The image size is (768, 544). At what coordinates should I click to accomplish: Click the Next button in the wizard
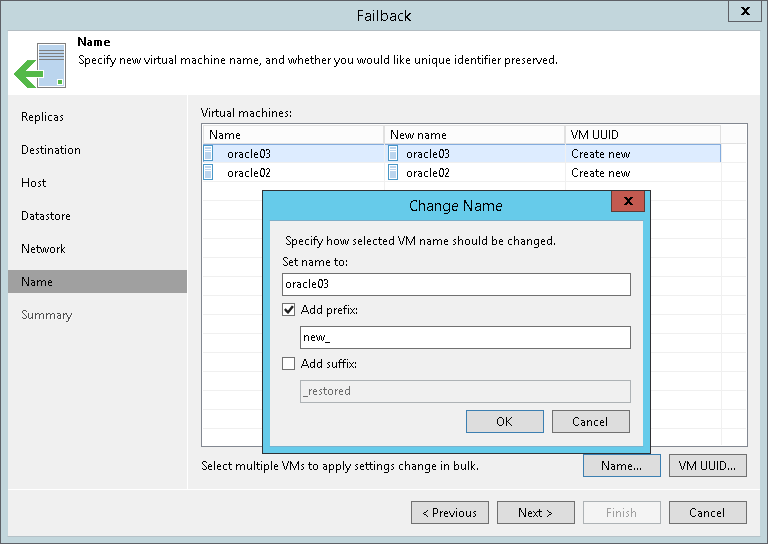[535, 513]
